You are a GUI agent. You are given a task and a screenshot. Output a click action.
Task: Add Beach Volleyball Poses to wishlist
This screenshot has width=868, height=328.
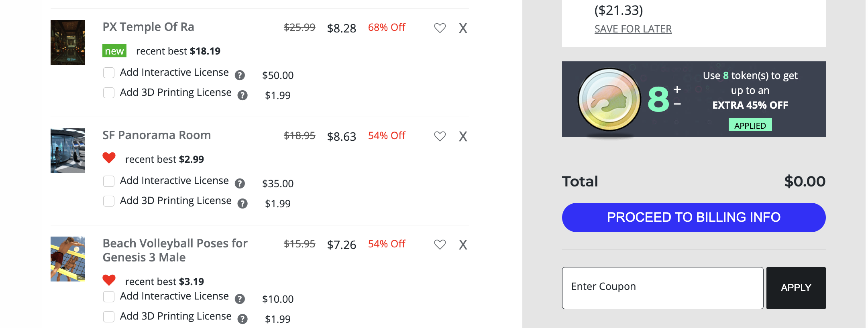click(440, 245)
